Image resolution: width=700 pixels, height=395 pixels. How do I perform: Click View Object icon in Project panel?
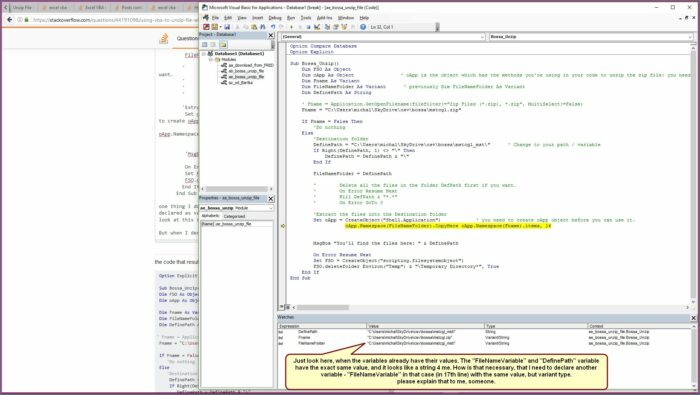click(213, 45)
